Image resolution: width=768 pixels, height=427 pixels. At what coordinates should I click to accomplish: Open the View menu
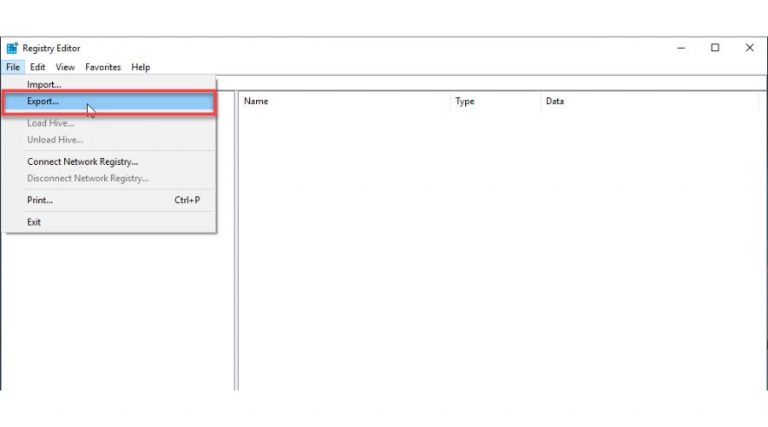[65, 67]
